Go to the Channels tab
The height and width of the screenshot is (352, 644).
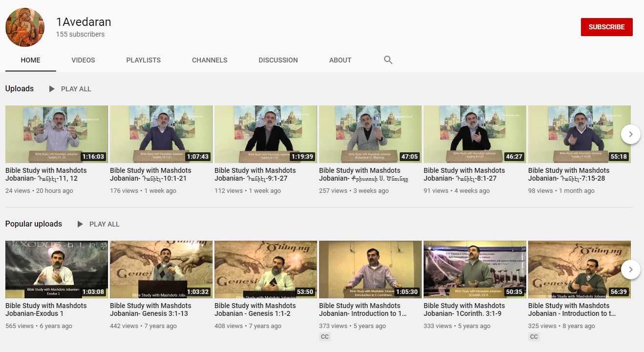tap(209, 60)
